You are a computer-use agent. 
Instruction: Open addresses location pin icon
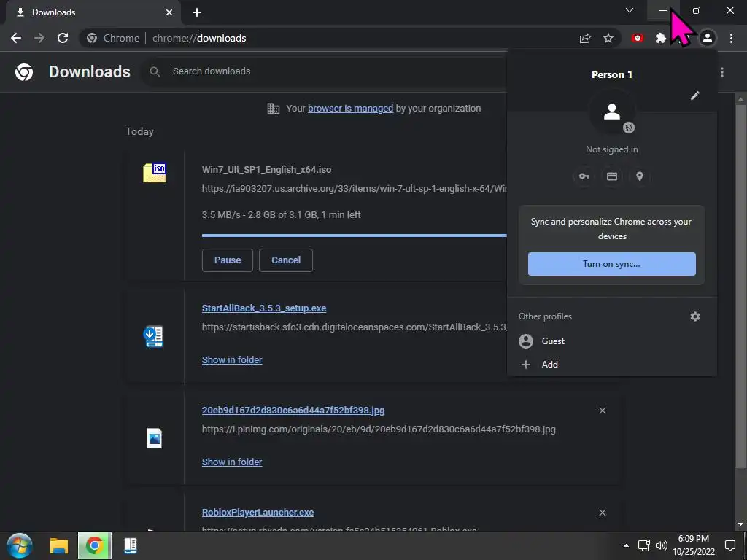point(640,176)
